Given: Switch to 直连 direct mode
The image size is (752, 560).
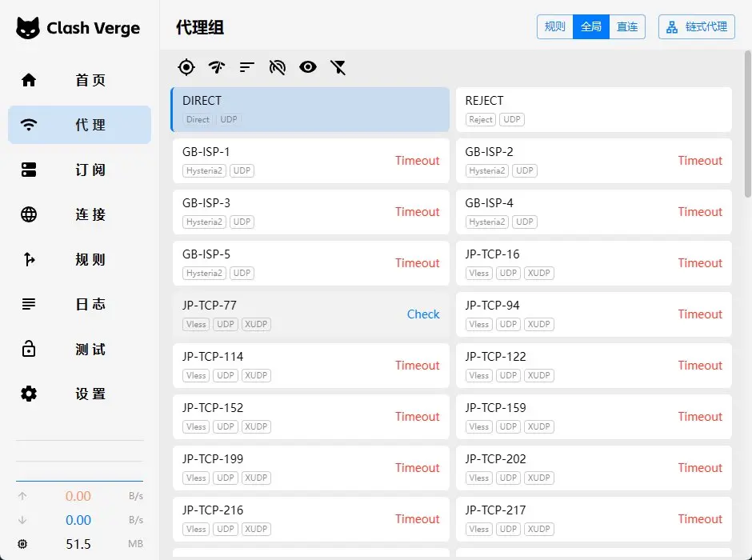Looking at the screenshot, I should click(627, 26).
